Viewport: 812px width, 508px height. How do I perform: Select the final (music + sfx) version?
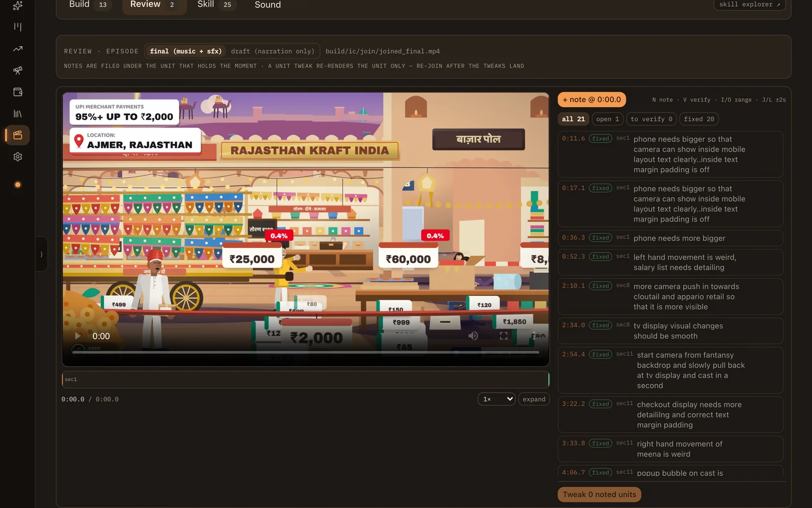(186, 51)
